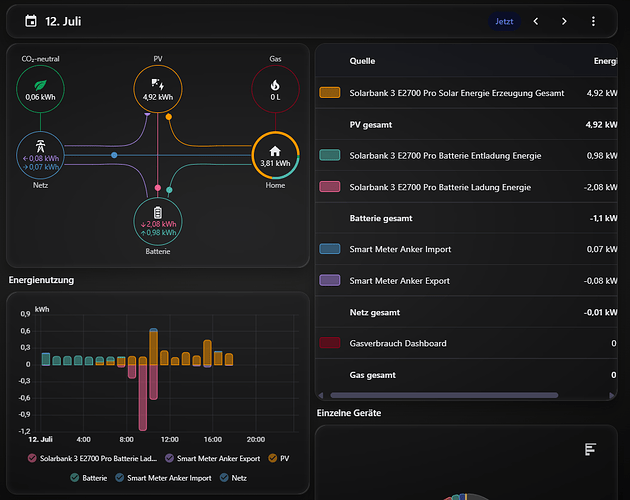
Task: Click the tall pink bar in energy chart
Action: 143,397
